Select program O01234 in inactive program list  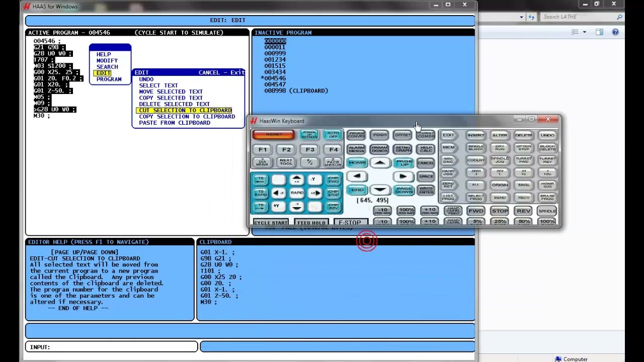tap(275, 59)
